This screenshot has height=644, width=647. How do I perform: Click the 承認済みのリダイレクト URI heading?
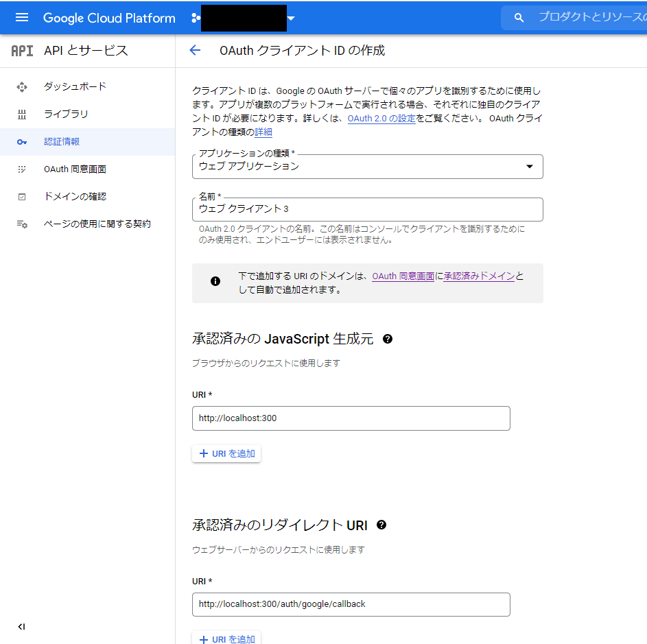(280, 525)
